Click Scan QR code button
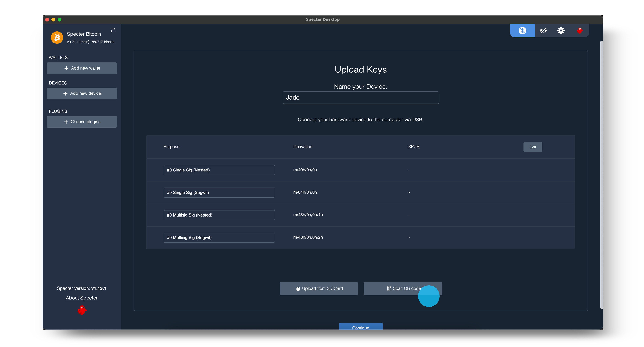 point(403,288)
